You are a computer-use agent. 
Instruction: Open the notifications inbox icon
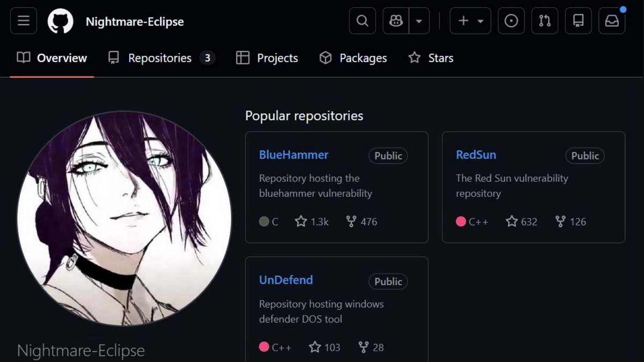[612, 21]
